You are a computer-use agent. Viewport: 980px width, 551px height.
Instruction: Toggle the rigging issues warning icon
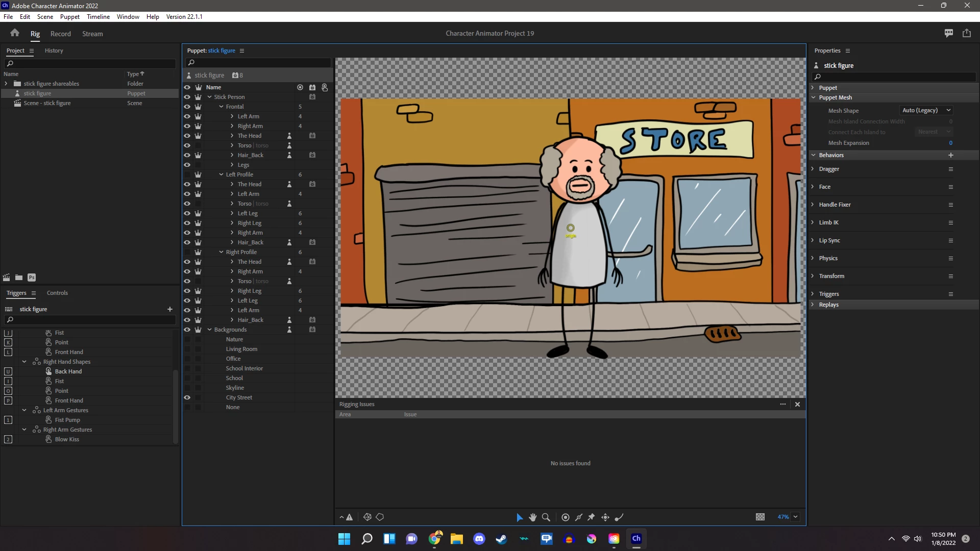point(349,517)
